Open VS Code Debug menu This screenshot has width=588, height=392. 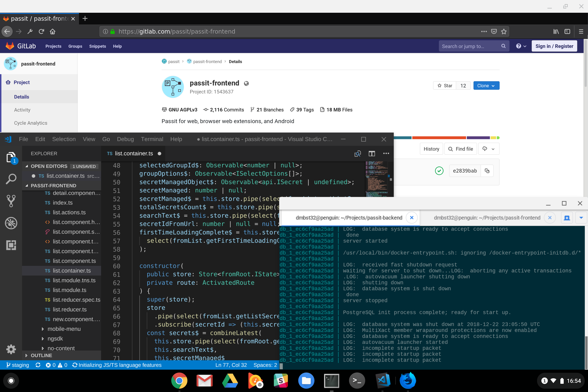(125, 139)
